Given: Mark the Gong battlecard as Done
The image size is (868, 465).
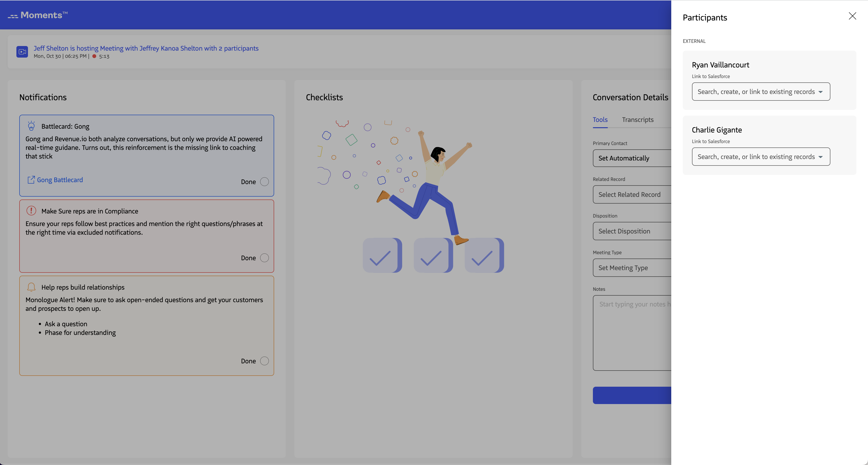Looking at the screenshot, I should pyautogui.click(x=264, y=181).
